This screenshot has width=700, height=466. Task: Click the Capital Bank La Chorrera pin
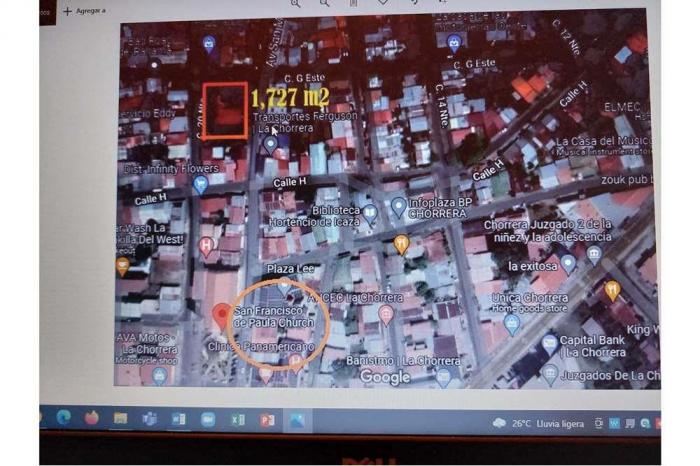pos(549,344)
